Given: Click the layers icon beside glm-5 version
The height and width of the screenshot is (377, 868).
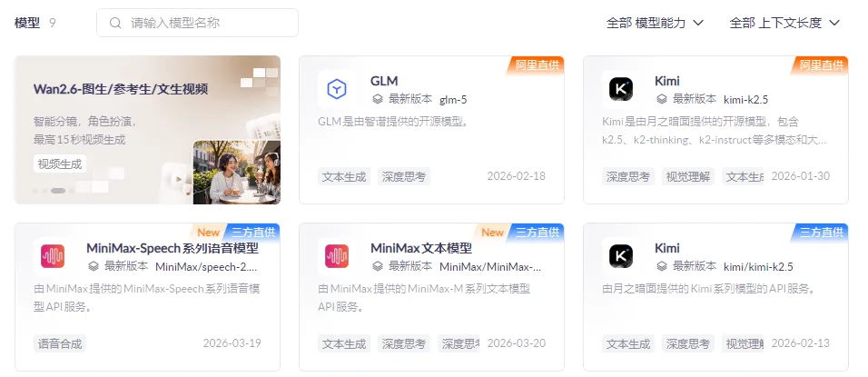Looking at the screenshot, I should pyautogui.click(x=378, y=99).
